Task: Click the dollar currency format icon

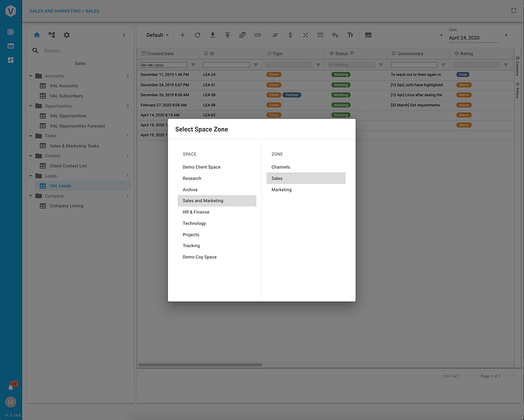Action: tap(290, 35)
